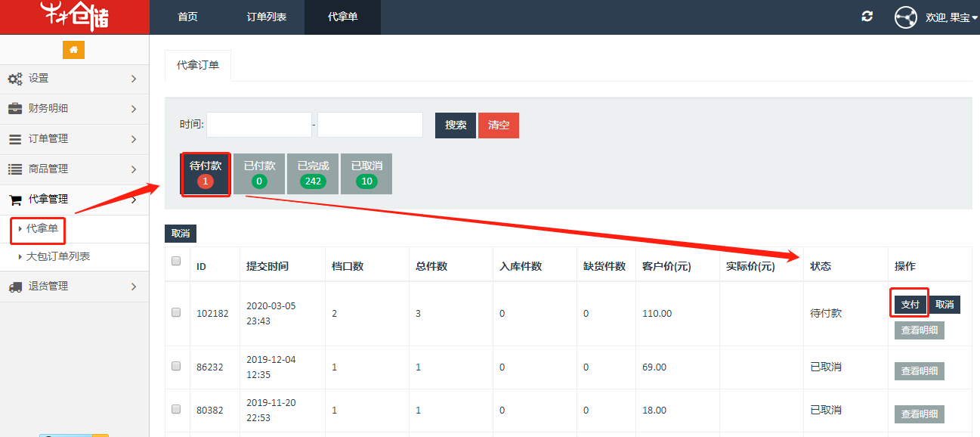This screenshot has width=980, height=437.
Task: Expand the 设置 menu chevron
Action: pyautogui.click(x=134, y=79)
